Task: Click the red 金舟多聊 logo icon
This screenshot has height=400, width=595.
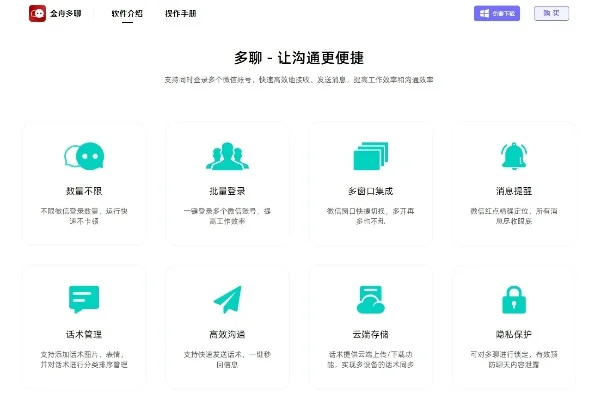Action: click(37, 13)
